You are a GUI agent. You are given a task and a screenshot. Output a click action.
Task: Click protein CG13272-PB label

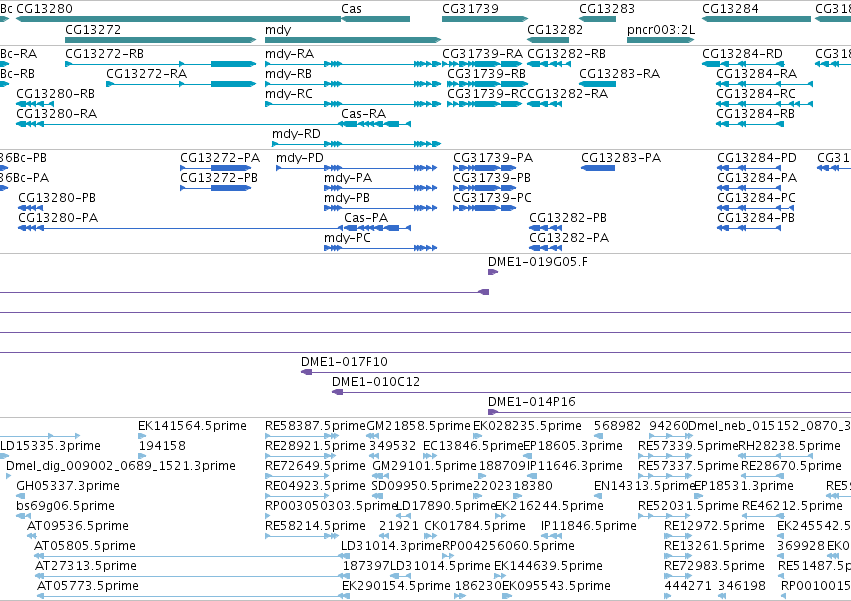(219, 178)
